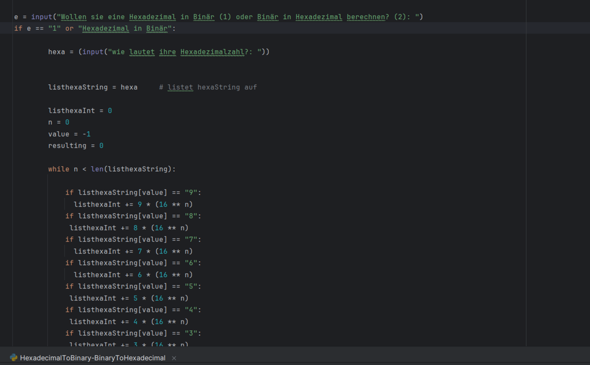The width and height of the screenshot is (590, 365).
Task: Select the HexadecimalToBinary-BinaryToHexadecimal tab
Action: [93, 358]
